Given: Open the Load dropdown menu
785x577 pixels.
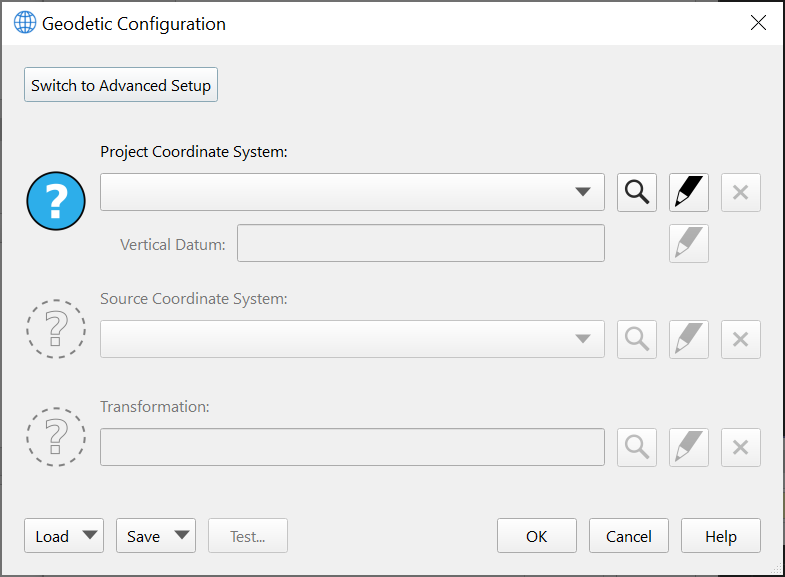Looking at the screenshot, I should pos(64,536).
